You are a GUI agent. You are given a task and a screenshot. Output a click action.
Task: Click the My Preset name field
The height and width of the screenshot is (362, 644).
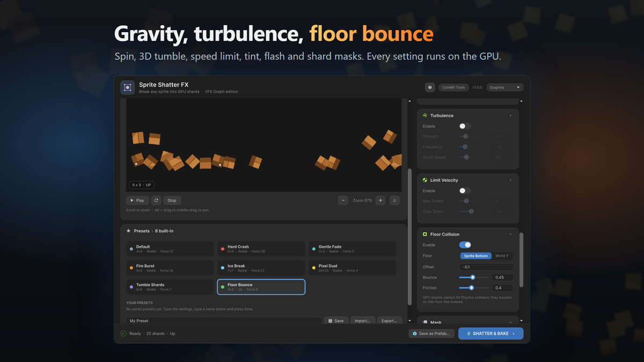click(224, 321)
